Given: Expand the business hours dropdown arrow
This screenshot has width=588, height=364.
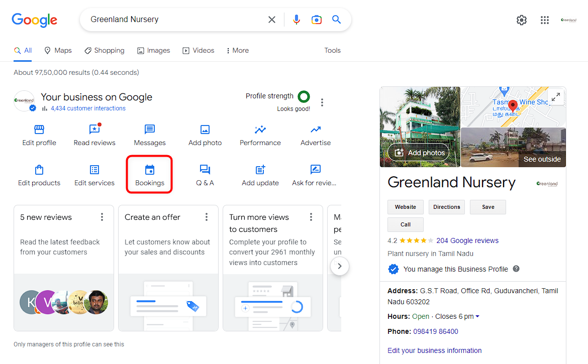Looking at the screenshot, I should (x=477, y=316).
